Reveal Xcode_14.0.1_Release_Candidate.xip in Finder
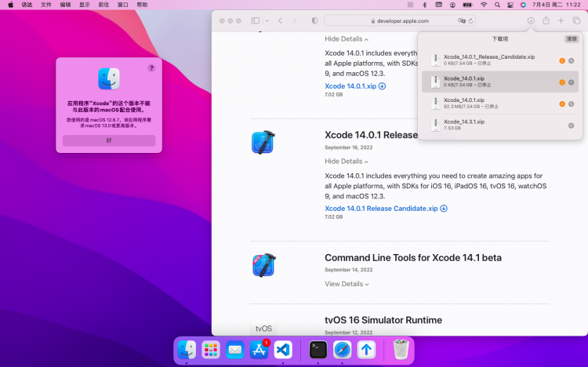 click(x=571, y=61)
